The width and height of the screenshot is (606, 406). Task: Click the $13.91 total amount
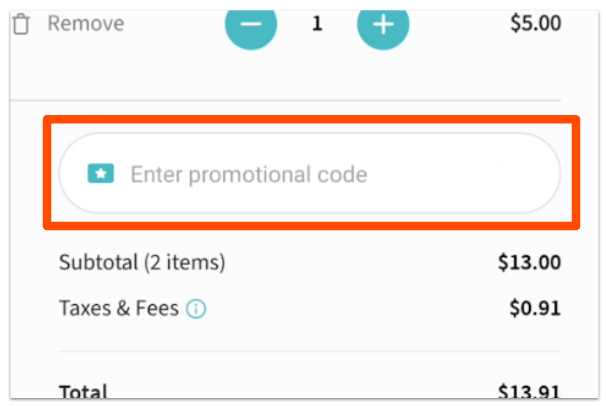point(528,392)
